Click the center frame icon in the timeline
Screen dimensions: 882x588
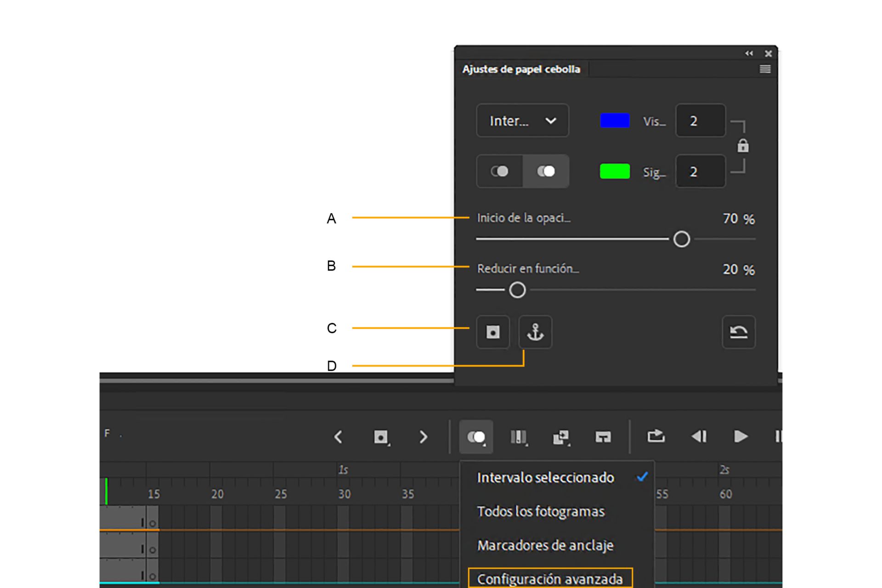point(603,436)
